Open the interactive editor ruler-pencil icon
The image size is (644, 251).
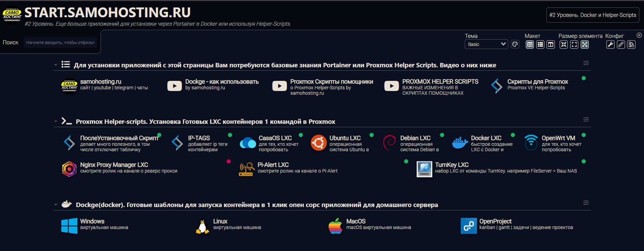[631, 44]
